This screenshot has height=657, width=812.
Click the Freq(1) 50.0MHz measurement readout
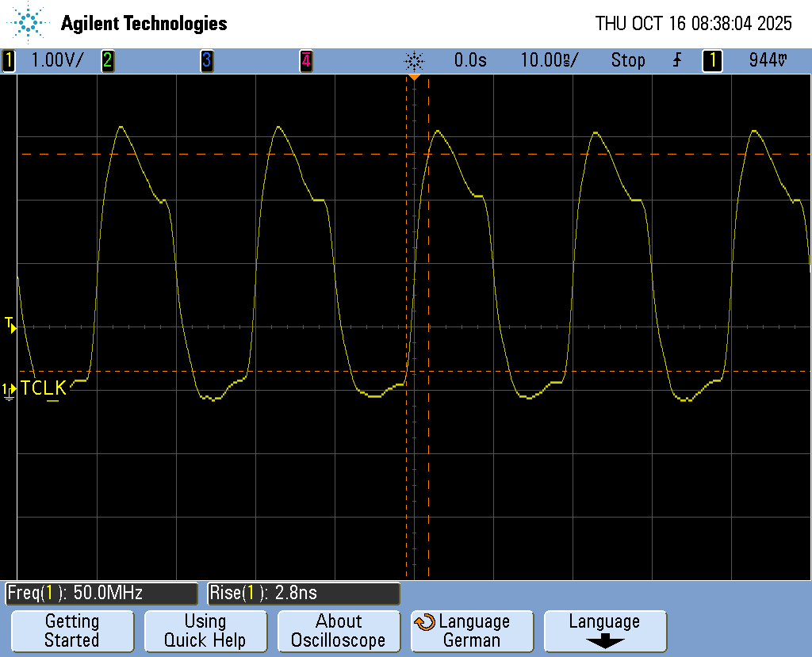(101, 593)
